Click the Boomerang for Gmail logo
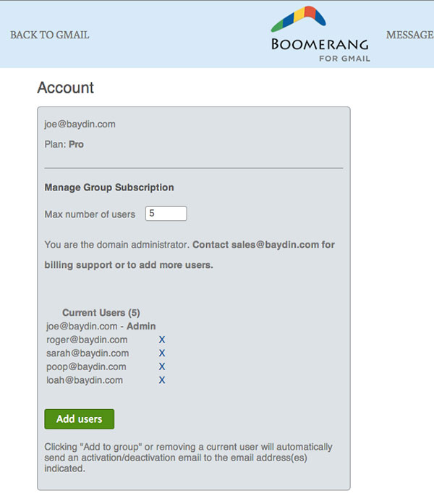Viewport: 434px width, 504px height. click(320, 34)
